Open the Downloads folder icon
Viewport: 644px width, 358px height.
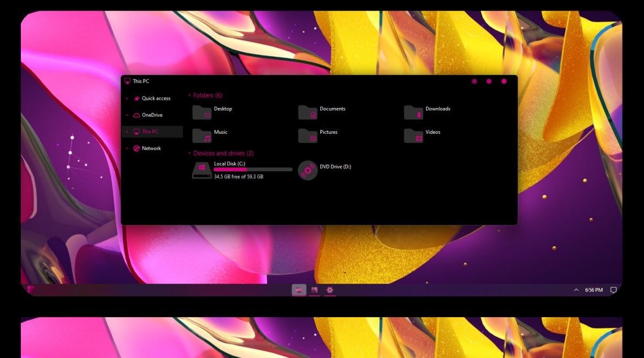(413, 112)
